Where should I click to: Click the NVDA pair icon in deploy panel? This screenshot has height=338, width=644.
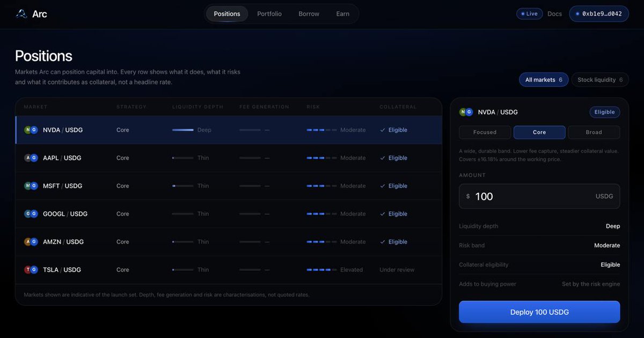tap(466, 112)
